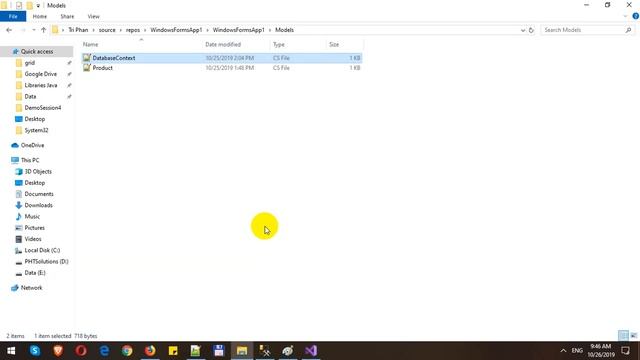The height and width of the screenshot is (360, 640).
Task: Switch to large icons view layout
Action: [633, 336]
